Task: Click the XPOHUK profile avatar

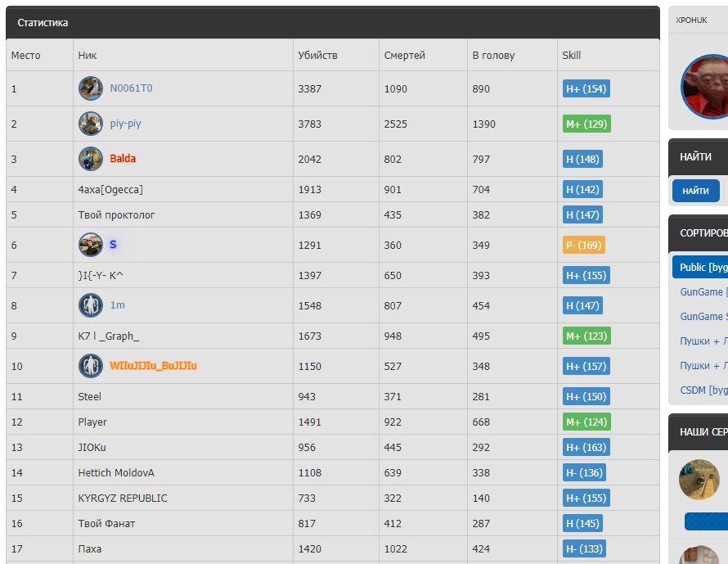Action: tap(705, 86)
